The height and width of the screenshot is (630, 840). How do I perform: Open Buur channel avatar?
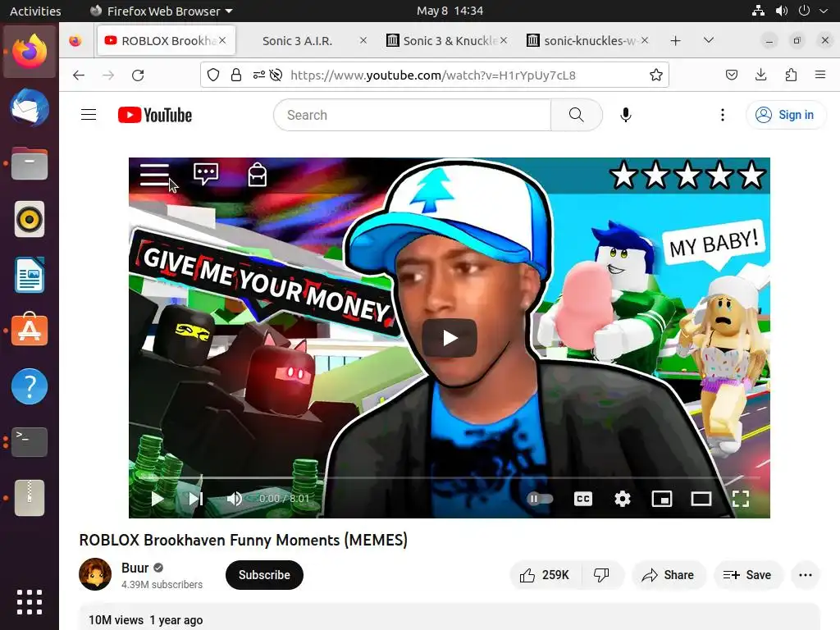click(95, 574)
